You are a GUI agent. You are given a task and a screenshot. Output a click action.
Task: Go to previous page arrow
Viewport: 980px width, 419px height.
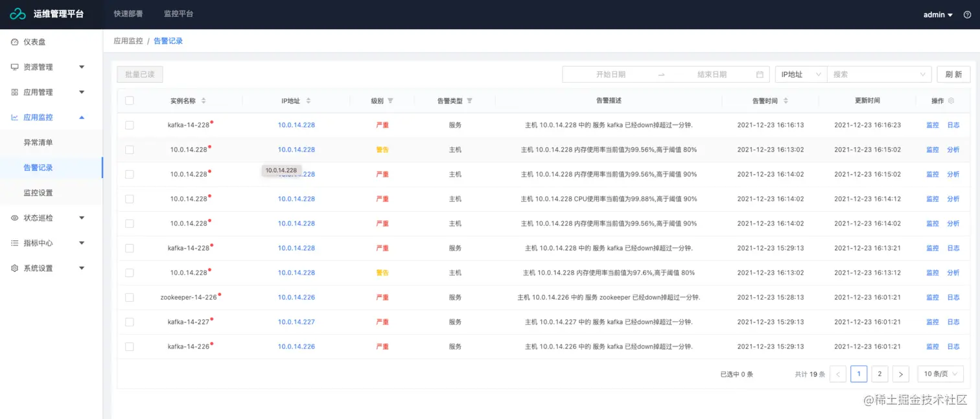pos(838,374)
